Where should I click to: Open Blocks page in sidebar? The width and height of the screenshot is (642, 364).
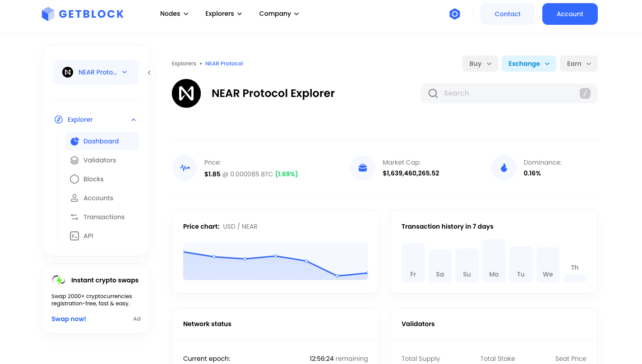(x=102, y=179)
